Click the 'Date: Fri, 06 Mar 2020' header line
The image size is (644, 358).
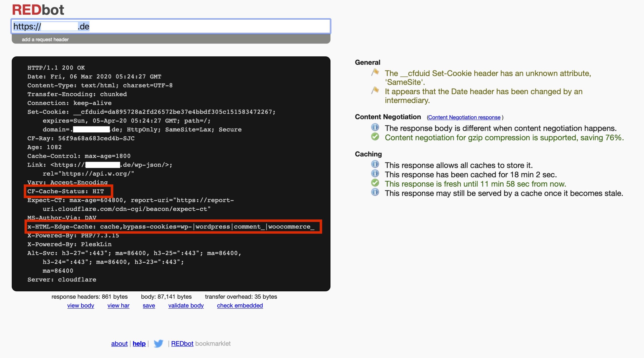tap(94, 76)
